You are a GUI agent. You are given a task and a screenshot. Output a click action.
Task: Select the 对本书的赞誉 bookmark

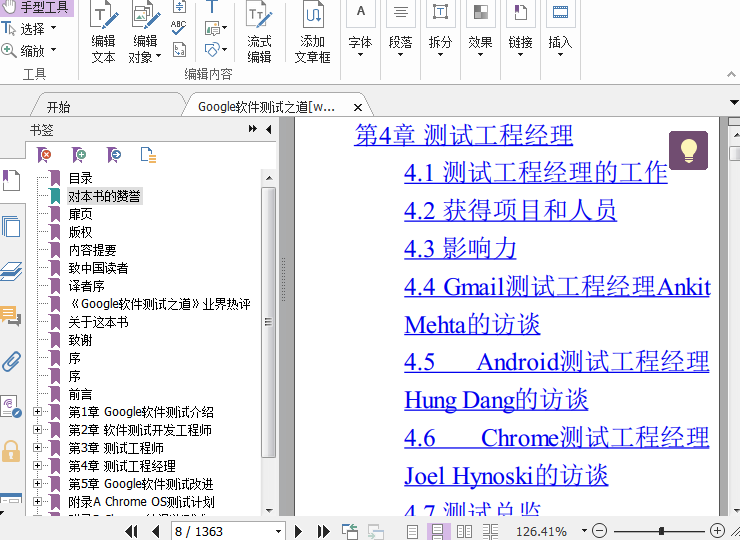104,196
